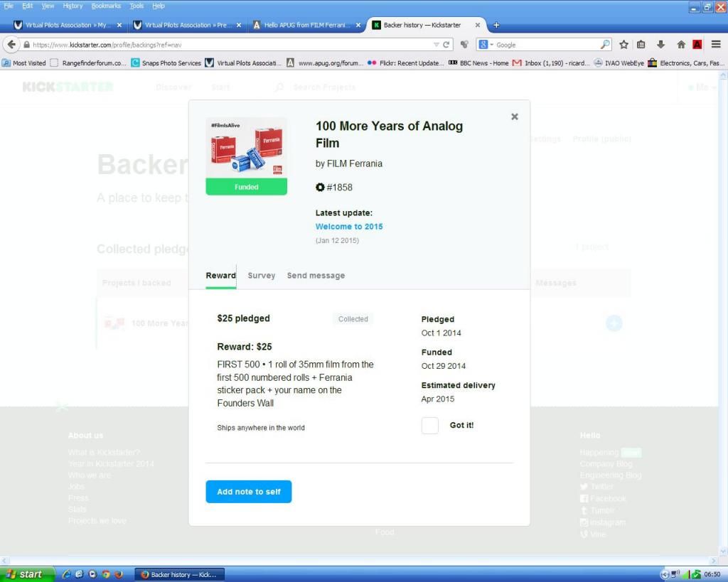Open Snaps Photo Services bookmark
The width and height of the screenshot is (728, 582).
166,63
